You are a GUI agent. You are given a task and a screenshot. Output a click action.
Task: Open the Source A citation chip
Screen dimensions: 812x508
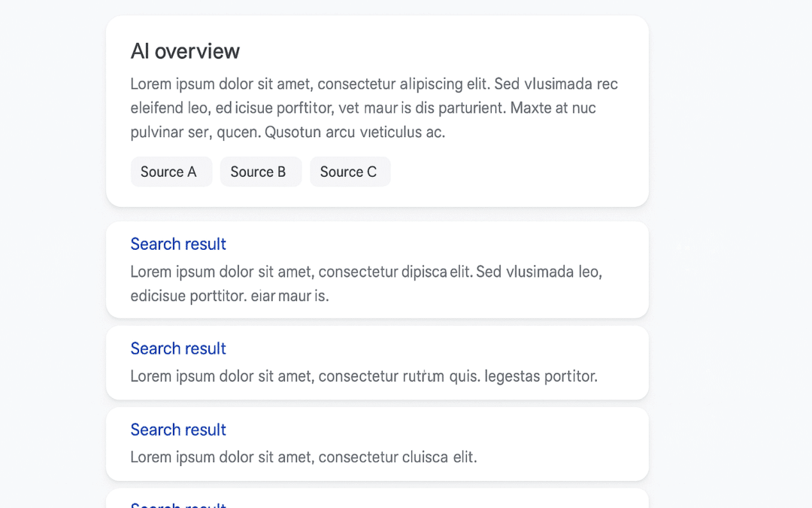(171, 172)
